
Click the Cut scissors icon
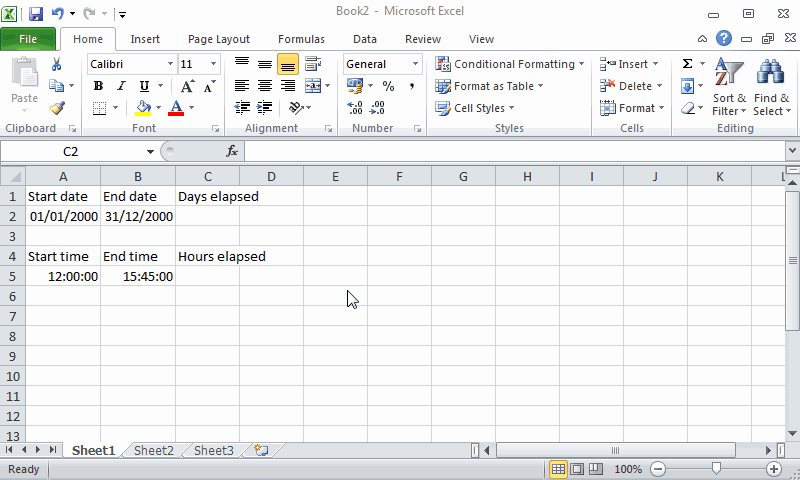coord(57,64)
